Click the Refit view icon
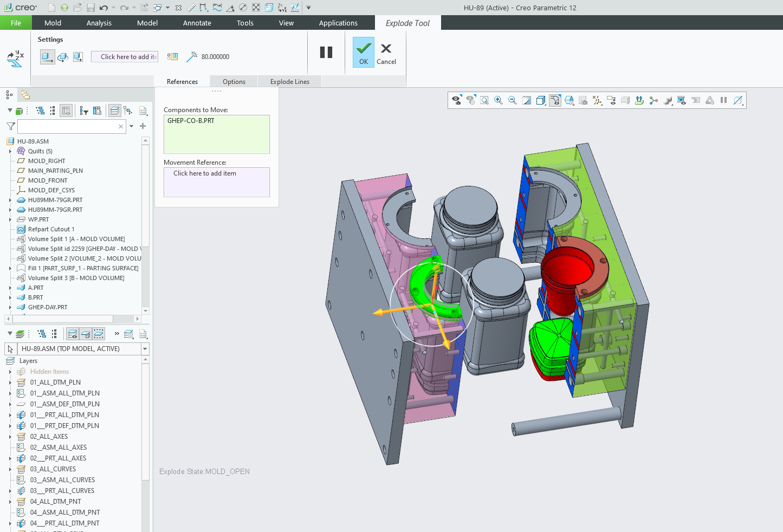783x532 pixels. [484, 100]
